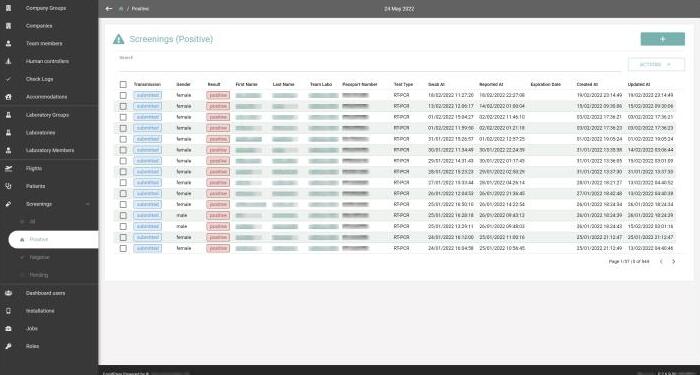Click the Positive breadcrumb link
Image resolution: width=700 pixels, height=375 pixels.
click(140, 9)
